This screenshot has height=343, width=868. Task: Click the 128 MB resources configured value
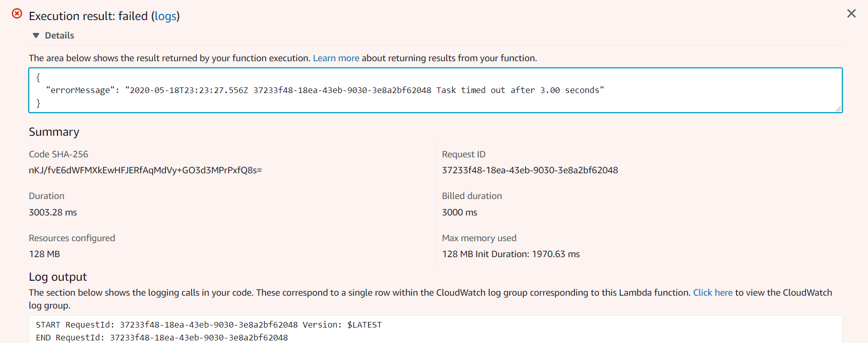(x=44, y=254)
